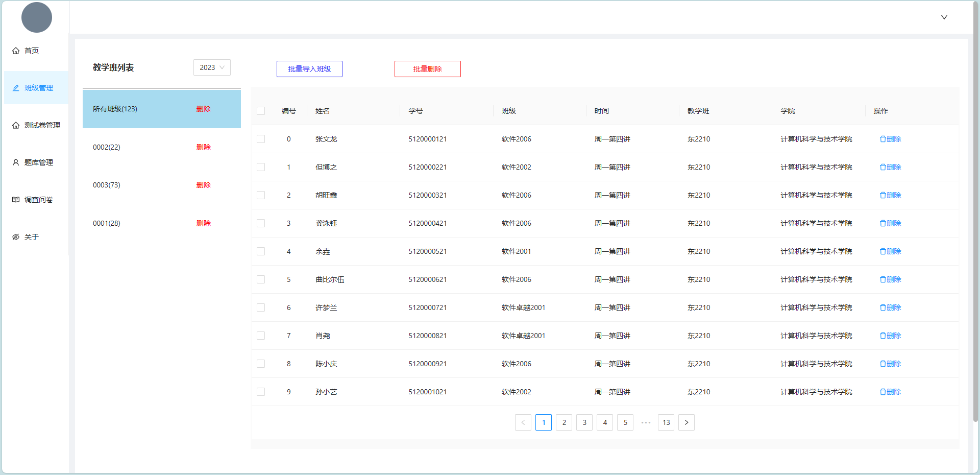Delete the row for 陈小庆 via trash icon
Image resolution: width=980 pixels, height=475 pixels.
[x=883, y=364]
